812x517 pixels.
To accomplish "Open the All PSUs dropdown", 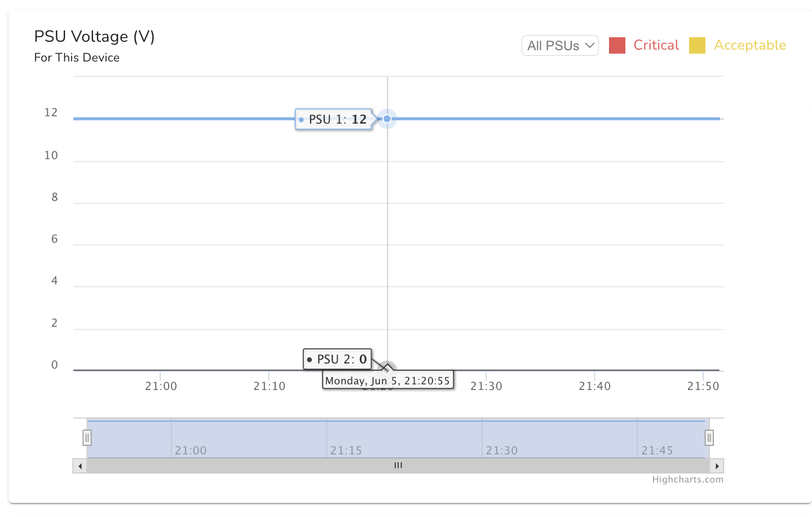I will 560,46.
